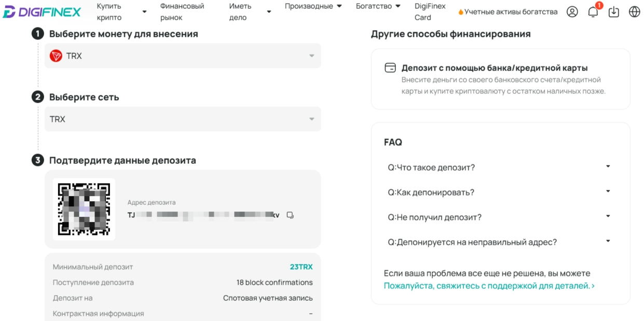Click the Поступление депозита label
The width and height of the screenshot is (644, 321).
pos(93,283)
